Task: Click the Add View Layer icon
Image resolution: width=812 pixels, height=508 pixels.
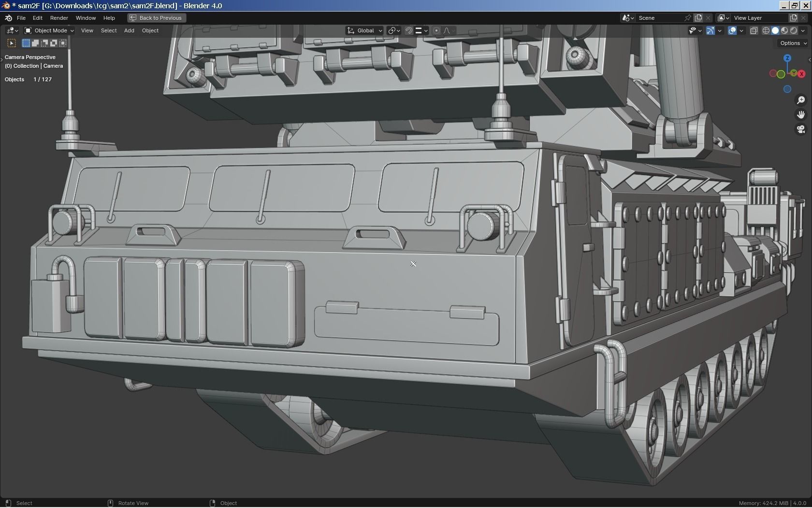Action: pyautogui.click(x=794, y=18)
